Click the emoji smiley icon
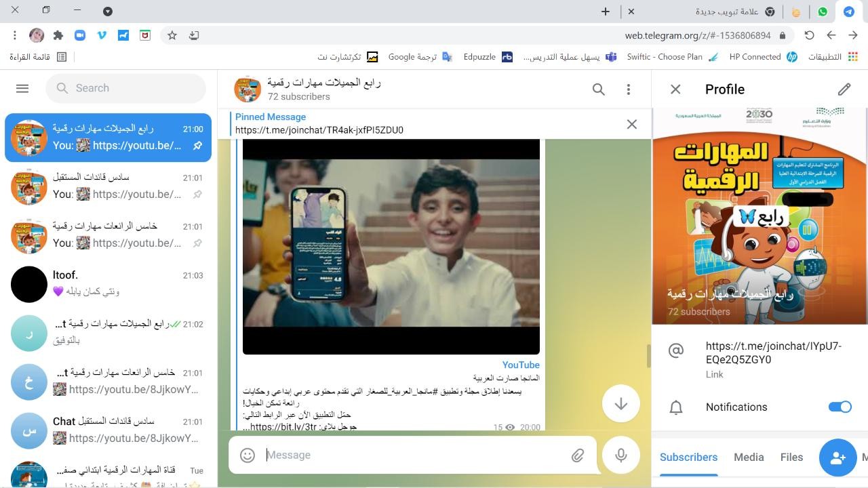 [x=248, y=455]
